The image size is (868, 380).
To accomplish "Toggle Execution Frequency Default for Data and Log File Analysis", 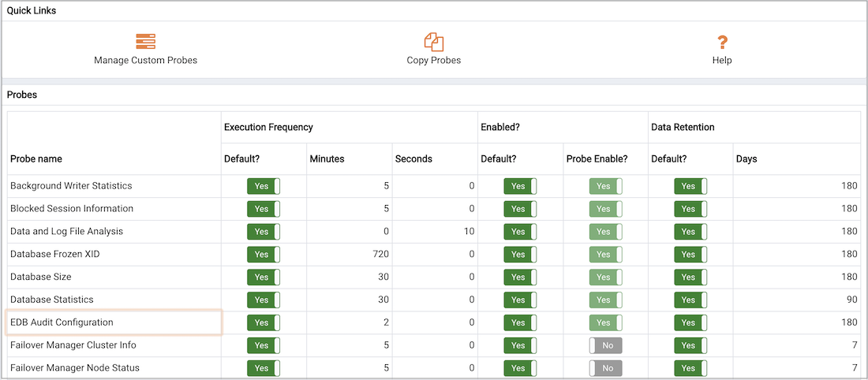I will coord(264,231).
